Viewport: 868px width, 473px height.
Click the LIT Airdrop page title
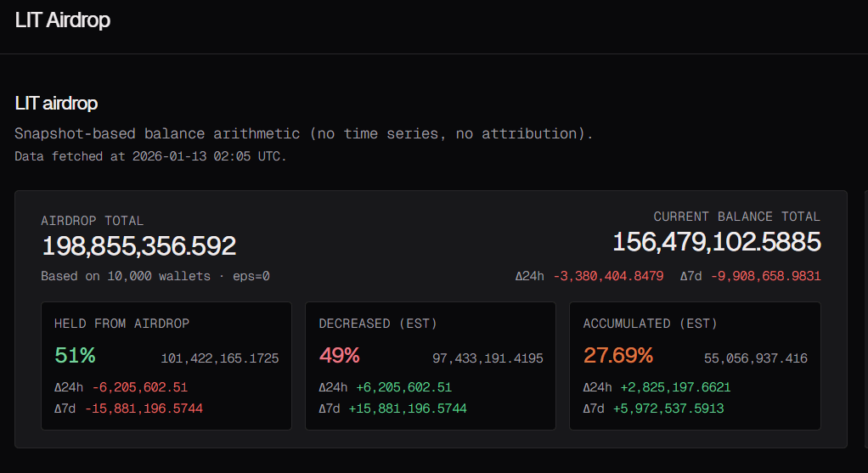coord(63,20)
